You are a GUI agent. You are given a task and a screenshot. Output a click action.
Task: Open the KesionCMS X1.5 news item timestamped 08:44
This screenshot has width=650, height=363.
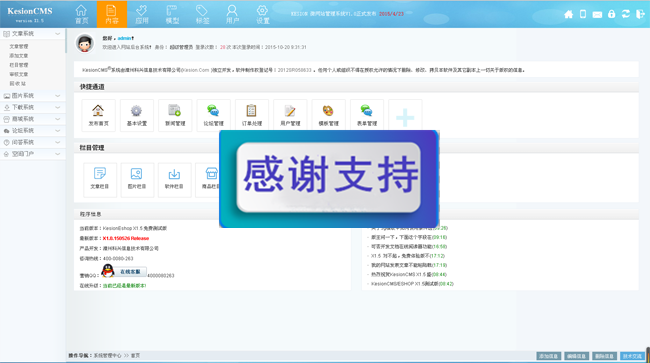point(409,274)
